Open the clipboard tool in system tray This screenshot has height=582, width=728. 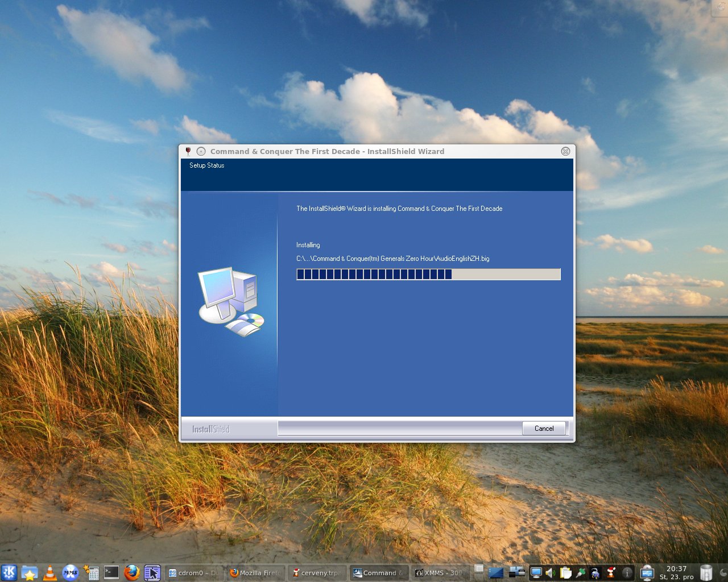[x=565, y=573]
